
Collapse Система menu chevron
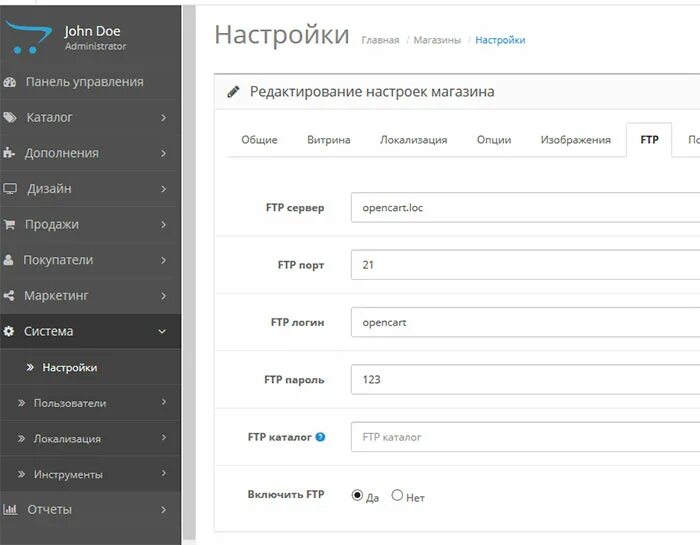point(162,331)
